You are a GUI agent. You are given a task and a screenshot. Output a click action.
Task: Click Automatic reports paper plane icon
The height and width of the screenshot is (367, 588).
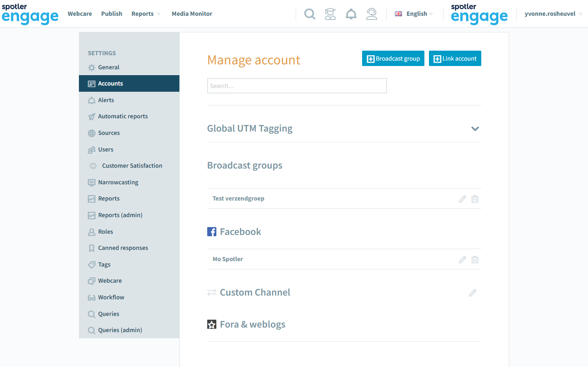tap(92, 117)
